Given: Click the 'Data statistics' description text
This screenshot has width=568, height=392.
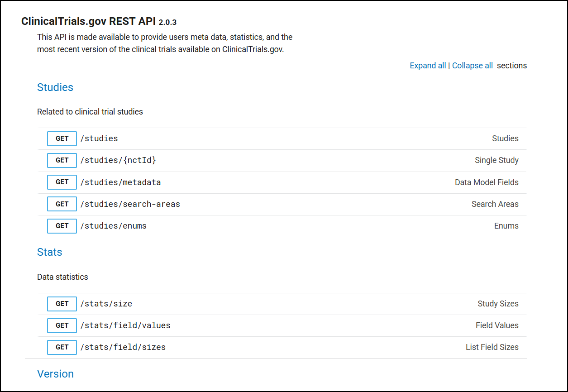Looking at the screenshot, I should click(62, 277).
